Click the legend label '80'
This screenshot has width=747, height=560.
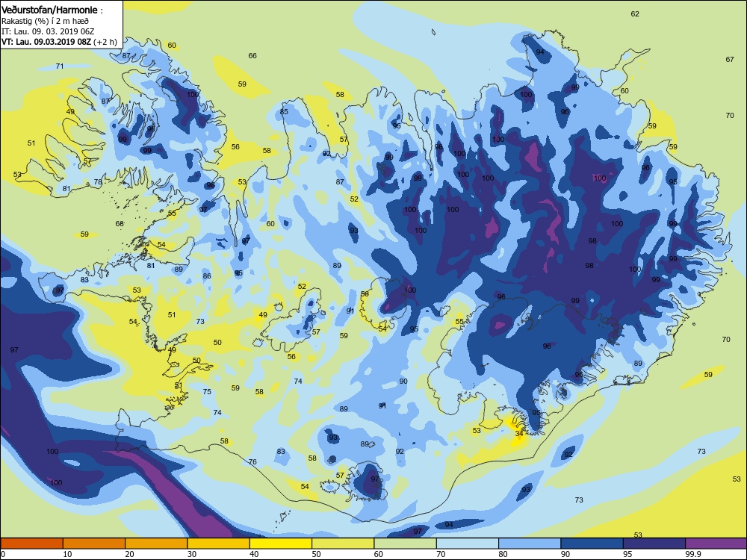tap(503, 554)
